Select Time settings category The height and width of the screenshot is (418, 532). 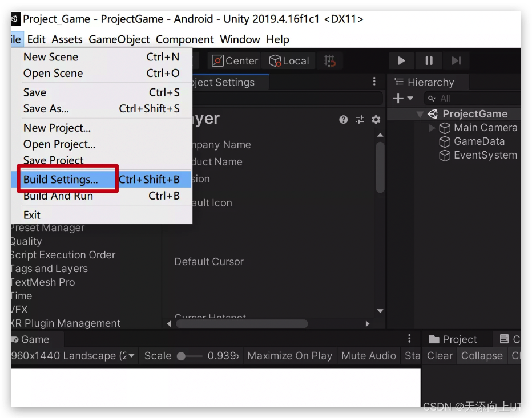(x=21, y=295)
